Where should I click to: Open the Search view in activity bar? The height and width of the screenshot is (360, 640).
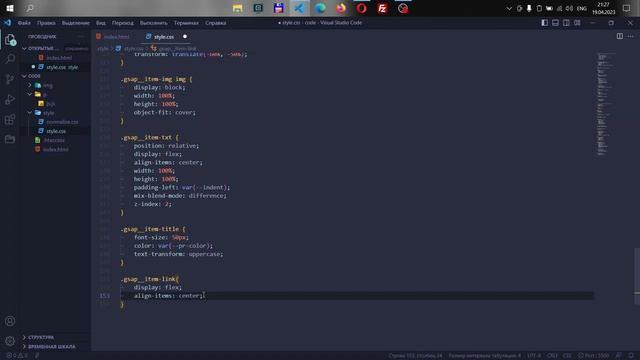click(x=10, y=59)
